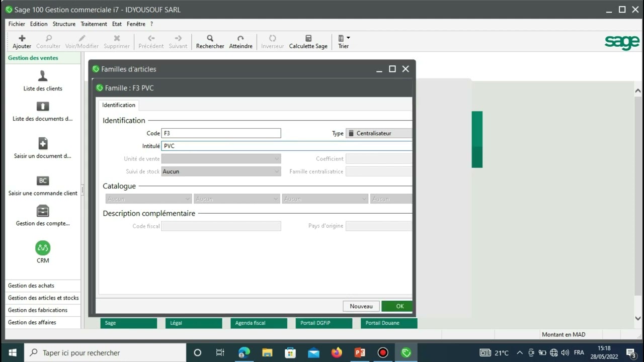The height and width of the screenshot is (362, 644).
Task: Click the Nouveau button
Action: (x=361, y=306)
